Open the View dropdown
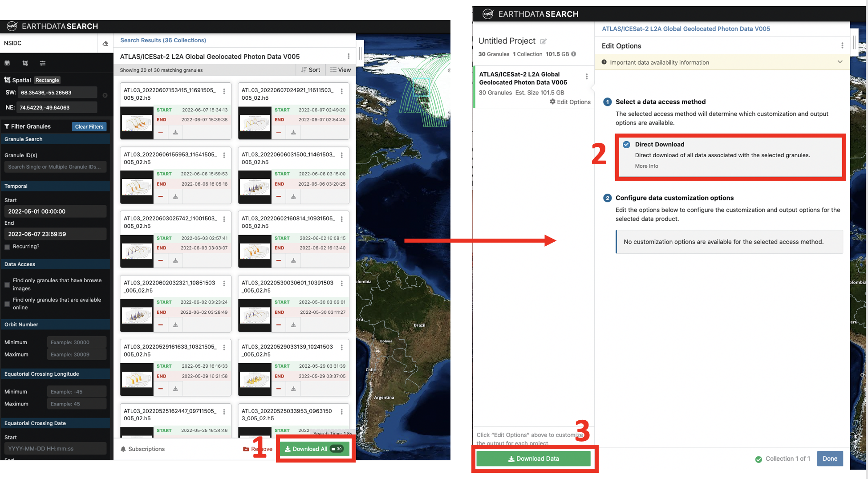 [x=341, y=70]
